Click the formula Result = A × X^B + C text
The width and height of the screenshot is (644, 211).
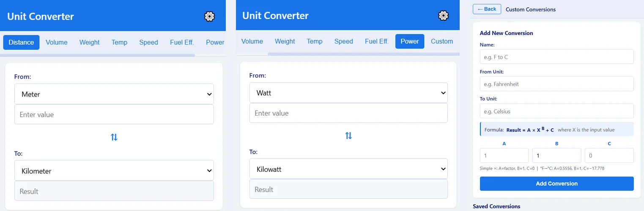(530, 130)
